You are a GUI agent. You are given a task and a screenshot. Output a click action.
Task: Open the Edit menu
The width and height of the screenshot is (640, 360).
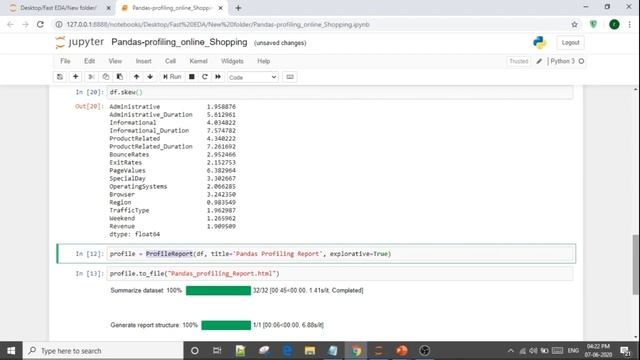[89, 61]
